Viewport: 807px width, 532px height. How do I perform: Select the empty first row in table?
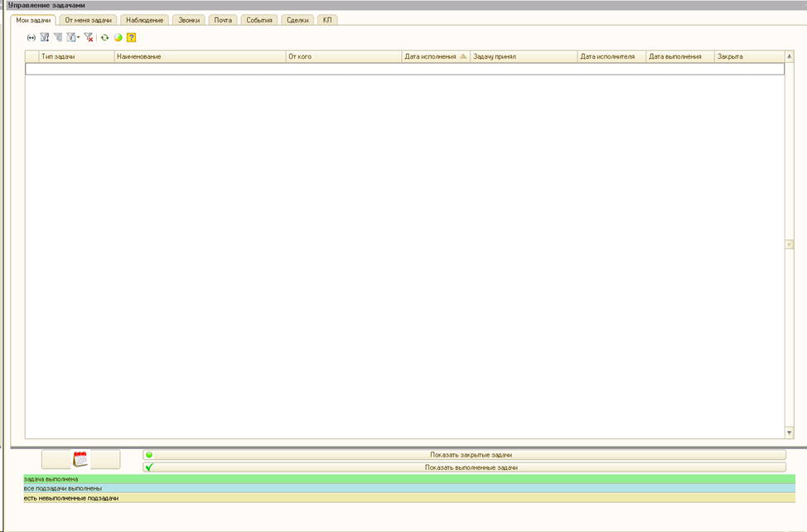(x=404, y=69)
